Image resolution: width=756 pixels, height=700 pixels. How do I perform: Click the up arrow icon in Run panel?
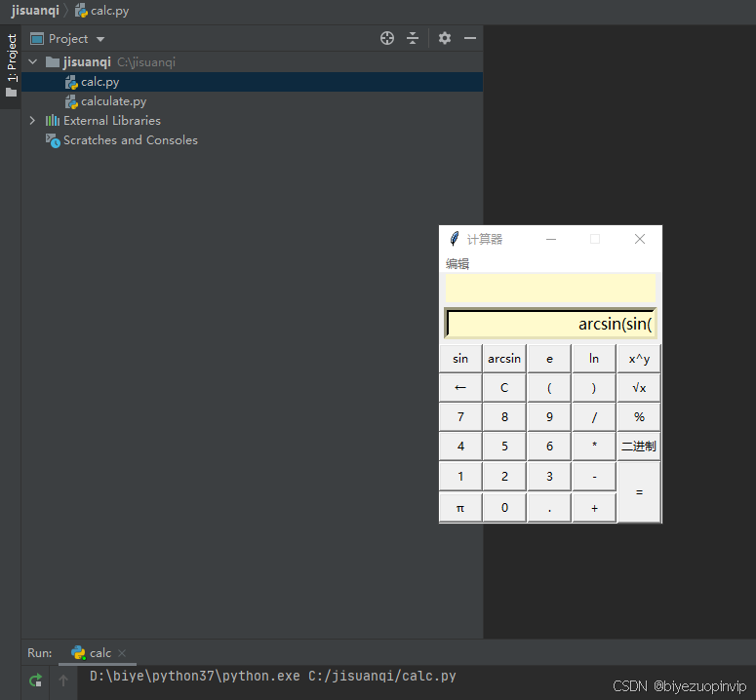(63, 681)
